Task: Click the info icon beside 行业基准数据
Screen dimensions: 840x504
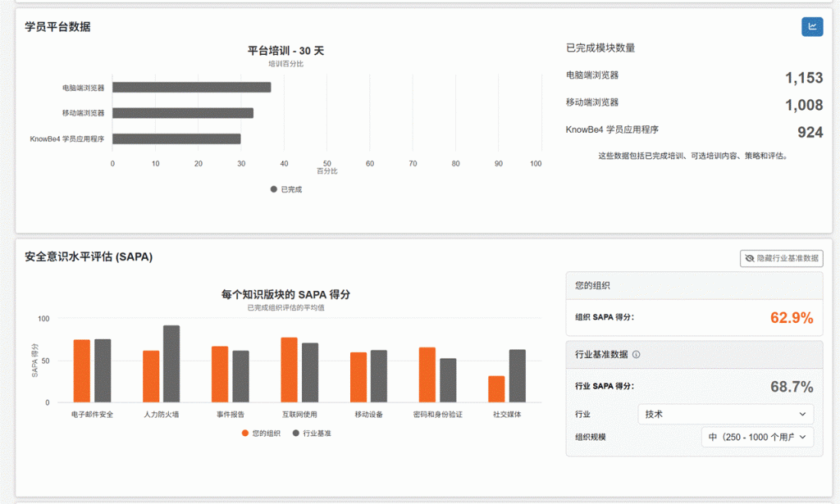Action: [637, 355]
